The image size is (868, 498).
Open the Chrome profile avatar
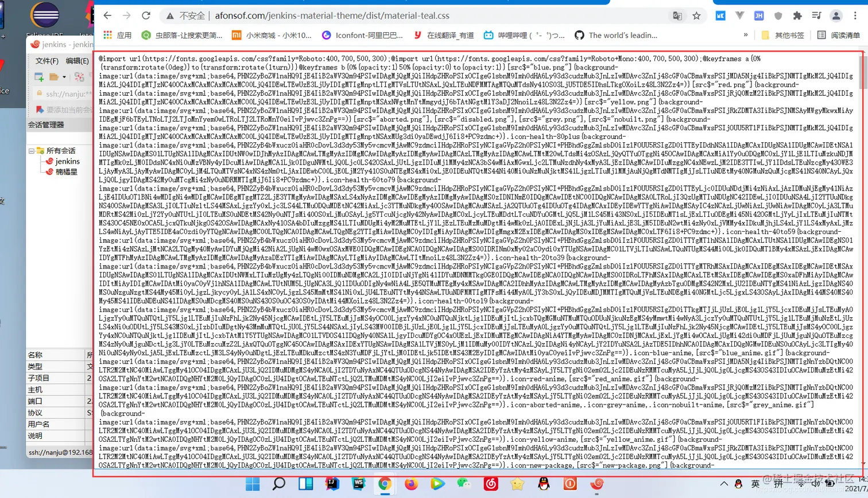(x=835, y=15)
